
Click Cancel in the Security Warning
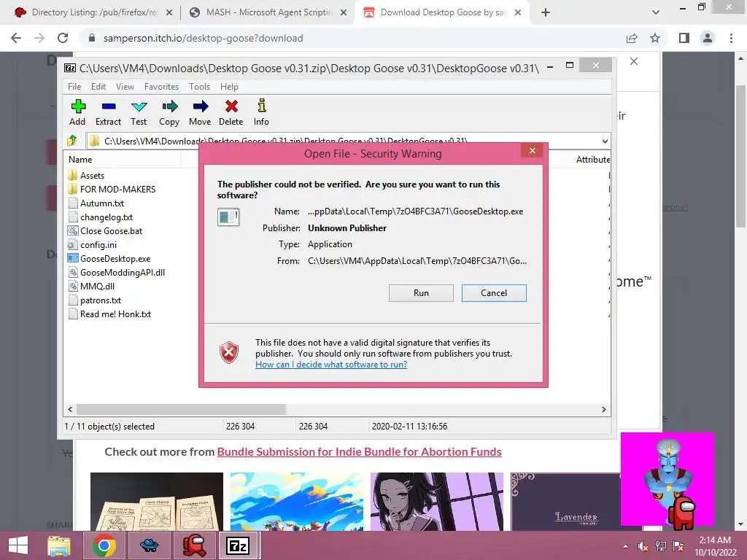(x=494, y=293)
